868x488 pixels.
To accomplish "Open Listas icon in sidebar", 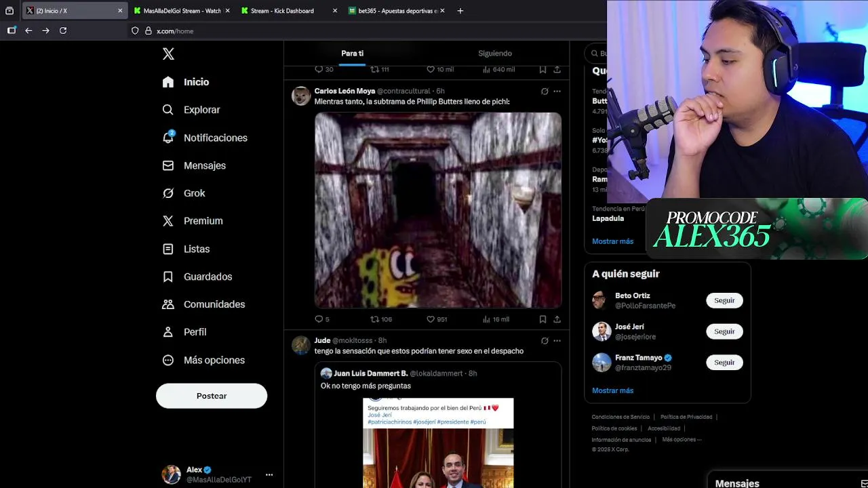I will click(168, 249).
